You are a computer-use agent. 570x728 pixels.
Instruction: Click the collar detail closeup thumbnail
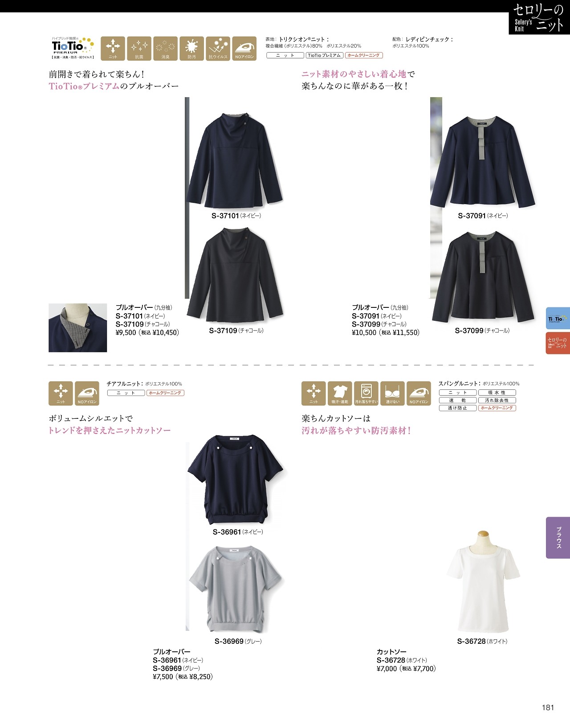point(77,328)
